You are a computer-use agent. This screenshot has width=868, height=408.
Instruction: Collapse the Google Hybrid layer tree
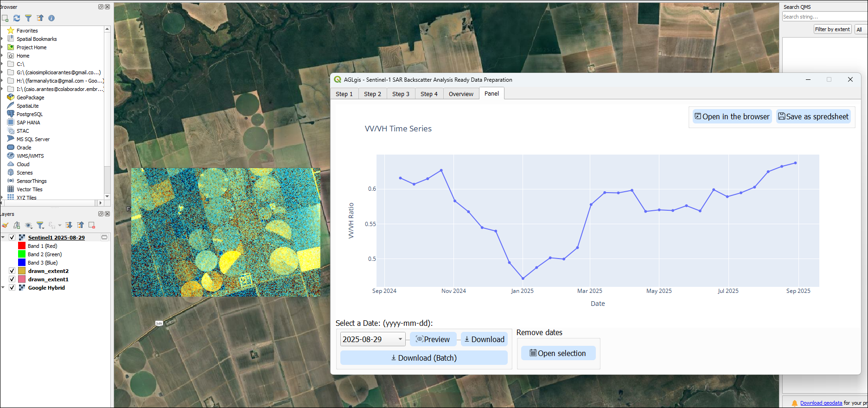tap(3, 288)
